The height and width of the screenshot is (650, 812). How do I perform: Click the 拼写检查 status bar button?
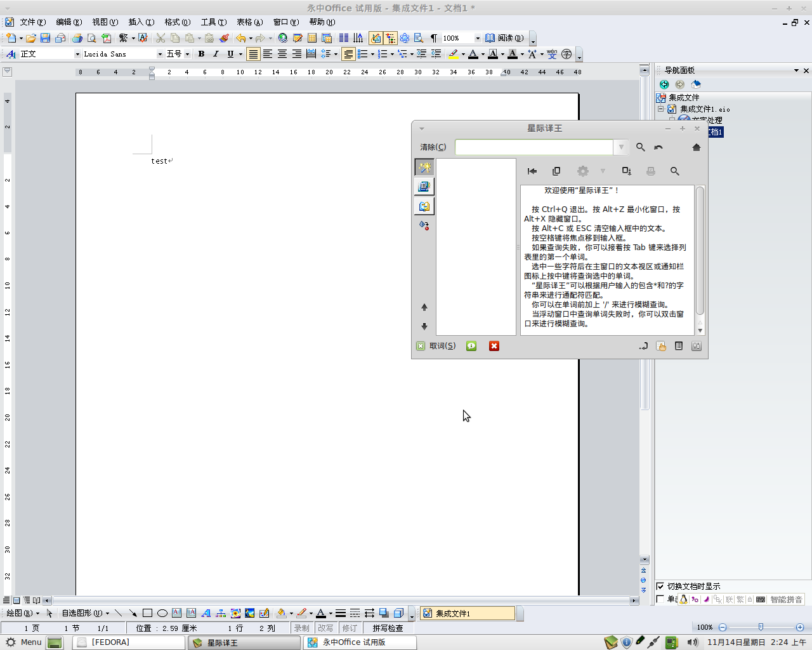coord(388,628)
